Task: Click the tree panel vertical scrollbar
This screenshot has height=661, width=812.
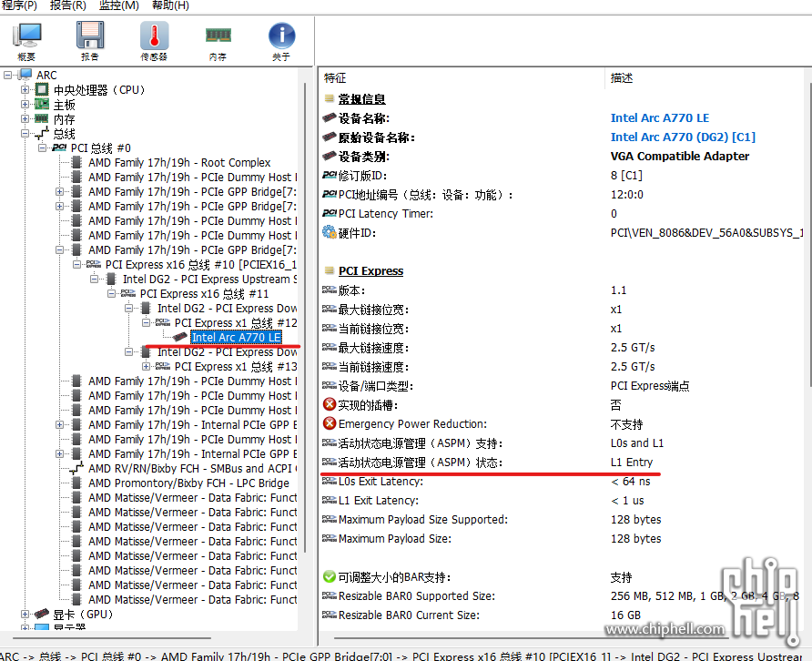Action: pos(305,316)
